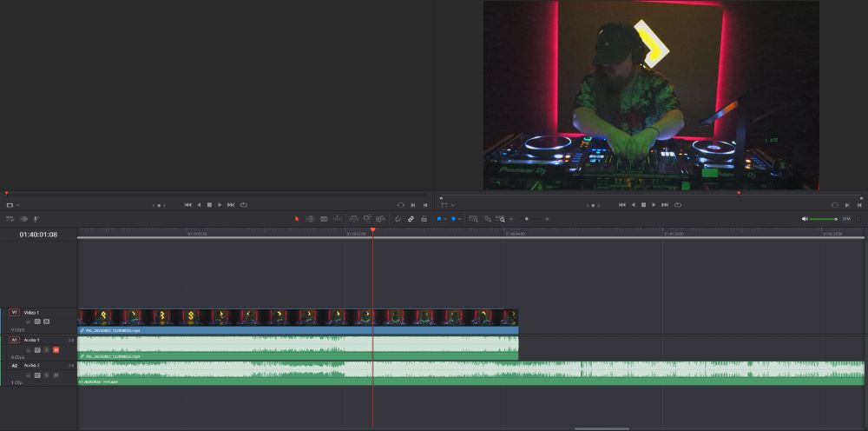Click minus to zoom out timeline
This screenshot has height=431, width=868.
click(511, 219)
